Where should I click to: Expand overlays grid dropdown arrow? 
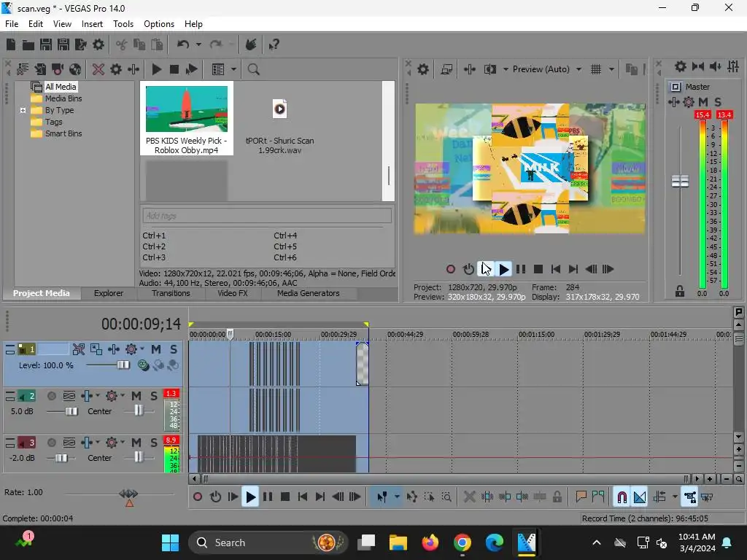click(611, 69)
